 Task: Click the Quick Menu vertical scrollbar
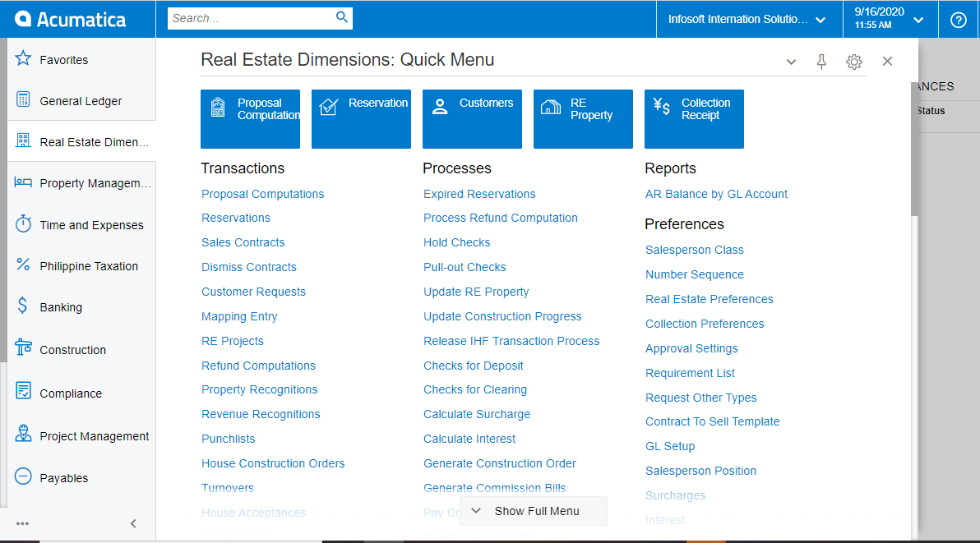click(x=914, y=150)
